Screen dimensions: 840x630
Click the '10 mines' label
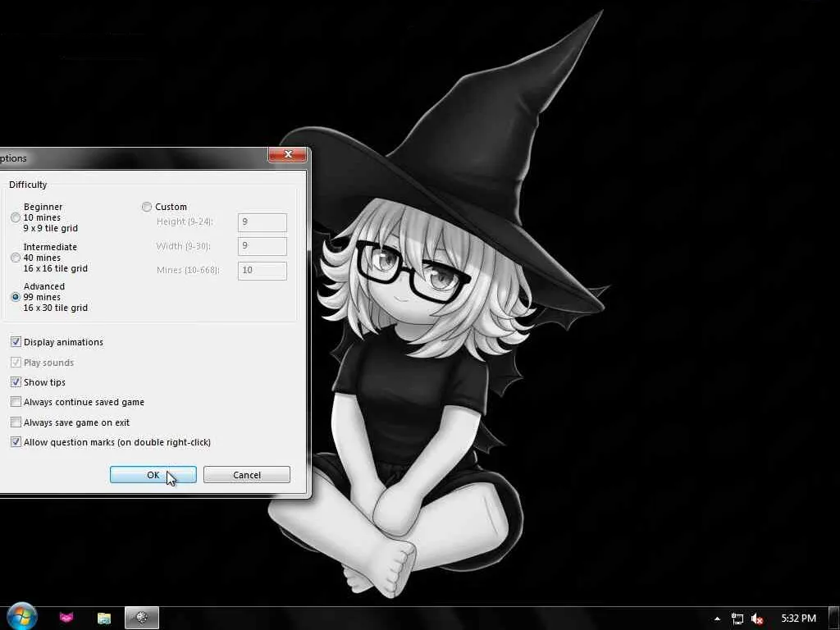(x=42, y=217)
